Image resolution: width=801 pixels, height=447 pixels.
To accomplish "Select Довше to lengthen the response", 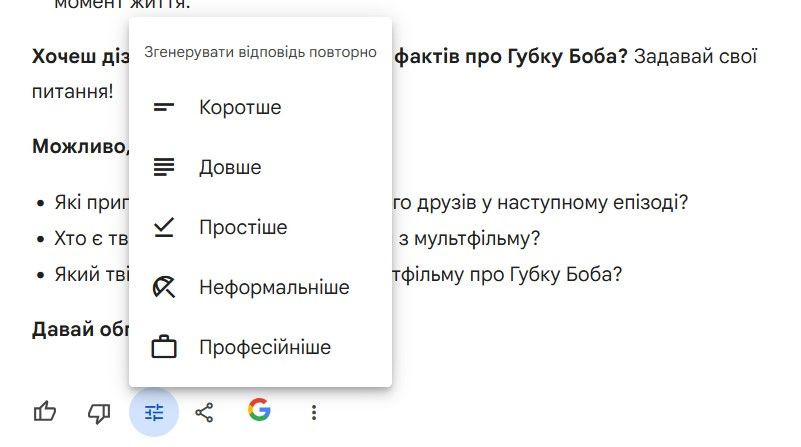I will 230,168.
